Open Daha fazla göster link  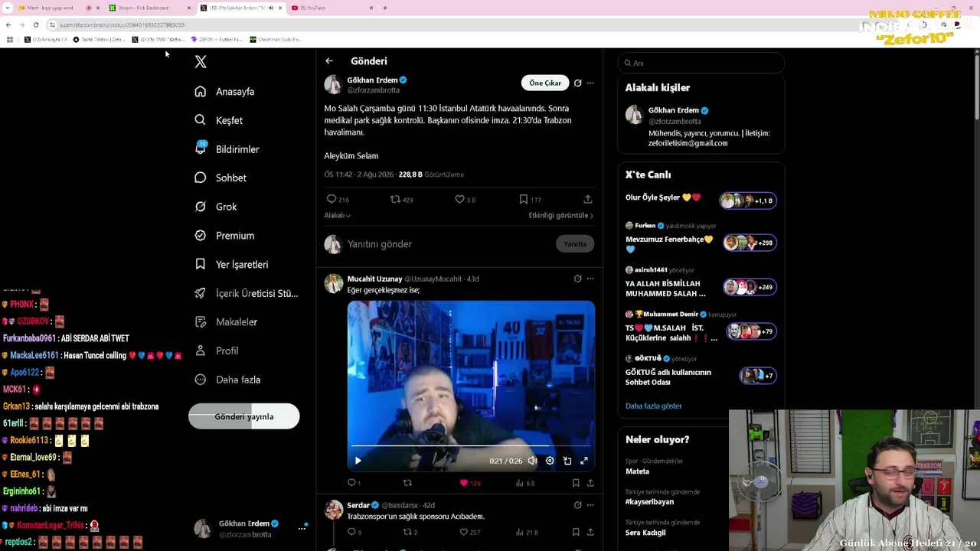coord(653,406)
